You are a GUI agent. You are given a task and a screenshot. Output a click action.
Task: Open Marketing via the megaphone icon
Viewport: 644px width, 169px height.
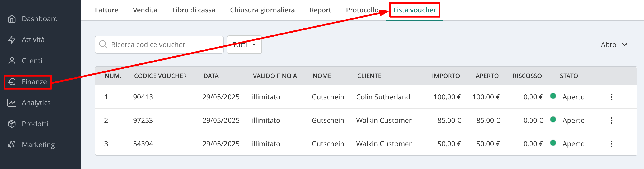pos(12,144)
